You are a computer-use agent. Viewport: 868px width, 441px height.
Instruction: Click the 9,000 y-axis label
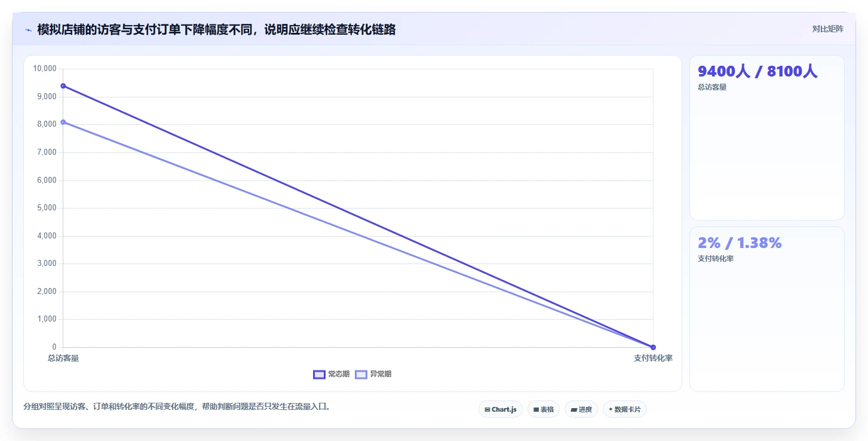47,97
